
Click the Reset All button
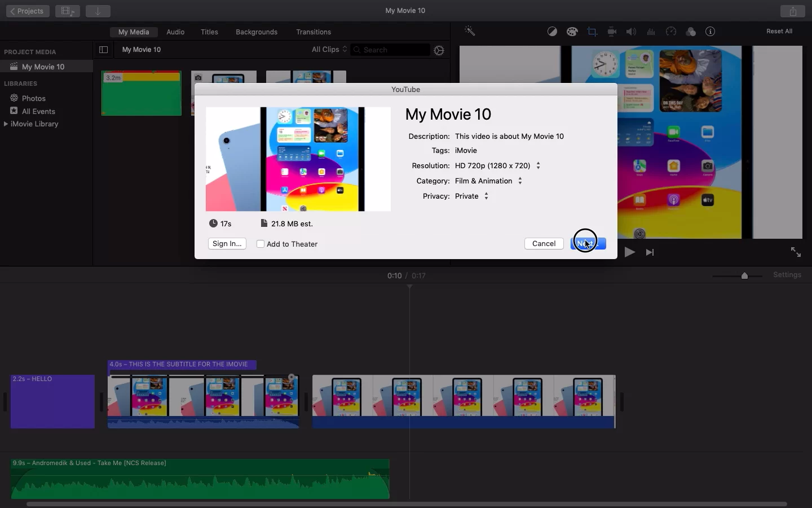click(779, 32)
